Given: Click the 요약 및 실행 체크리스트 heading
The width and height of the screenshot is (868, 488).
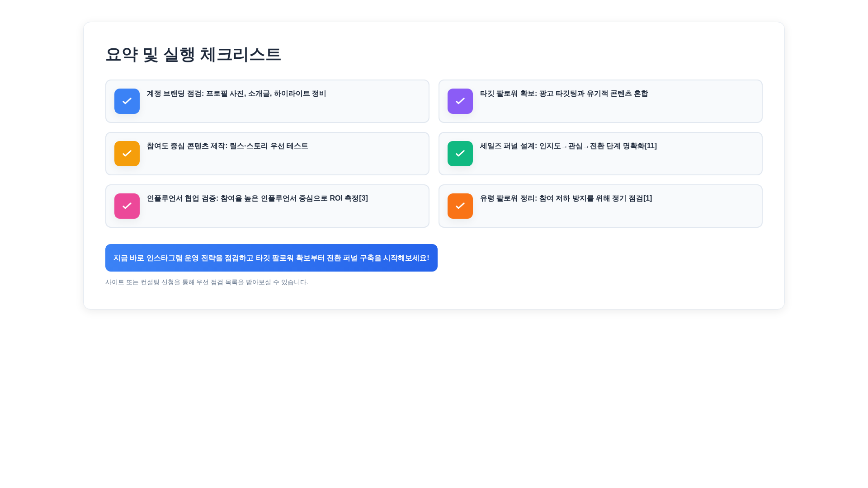Looking at the screenshot, I should pyautogui.click(x=193, y=55).
